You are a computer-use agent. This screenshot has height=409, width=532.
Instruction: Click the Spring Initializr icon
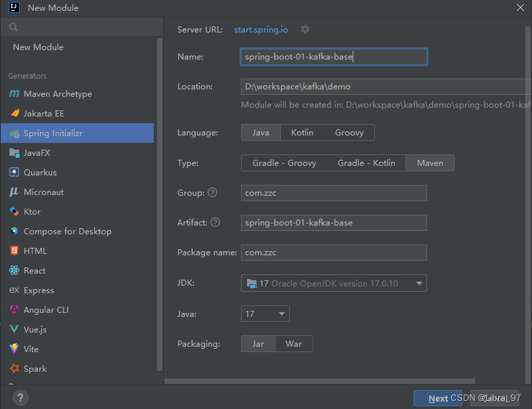14,133
